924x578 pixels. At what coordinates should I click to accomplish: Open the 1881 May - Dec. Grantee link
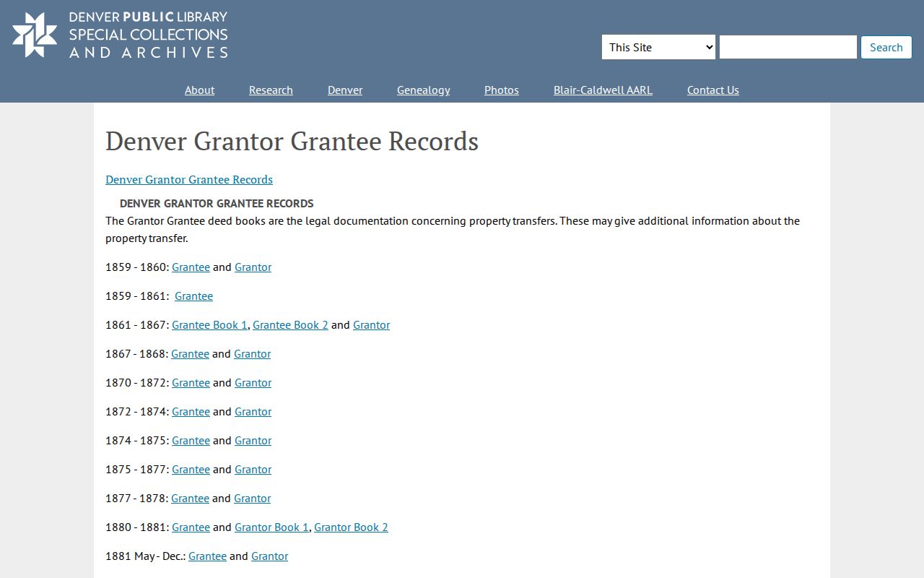(x=207, y=556)
